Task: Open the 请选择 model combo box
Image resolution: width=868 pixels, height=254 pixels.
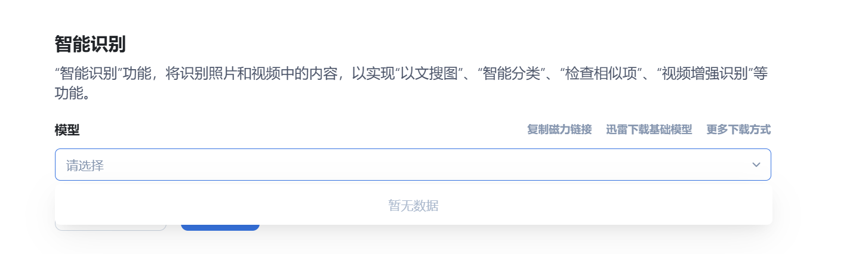Action: tap(412, 165)
